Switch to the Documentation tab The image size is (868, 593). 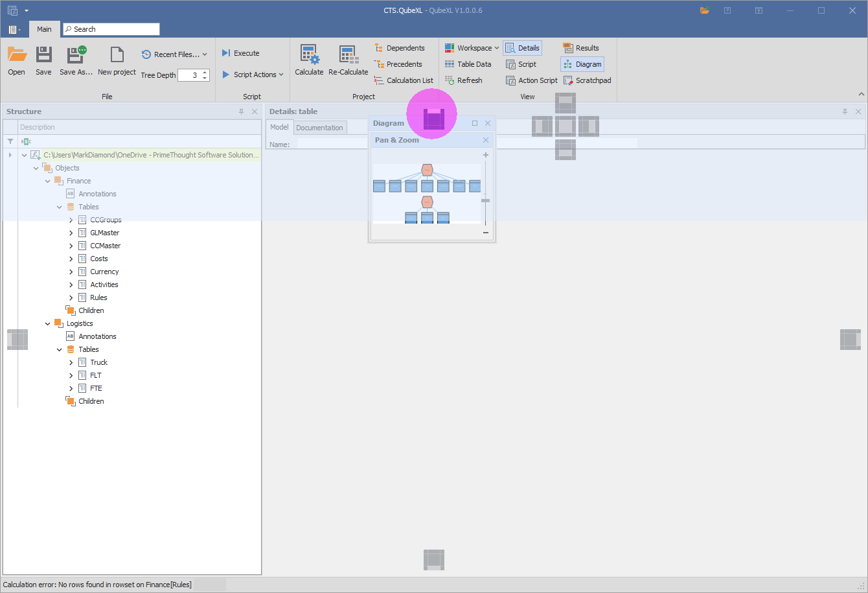319,128
